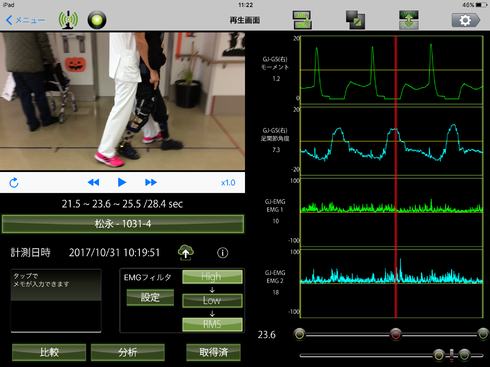Image resolution: width=490 pixels, height=367 pixels.
Task: Show measurement info icon
Action: coord(223,253)
